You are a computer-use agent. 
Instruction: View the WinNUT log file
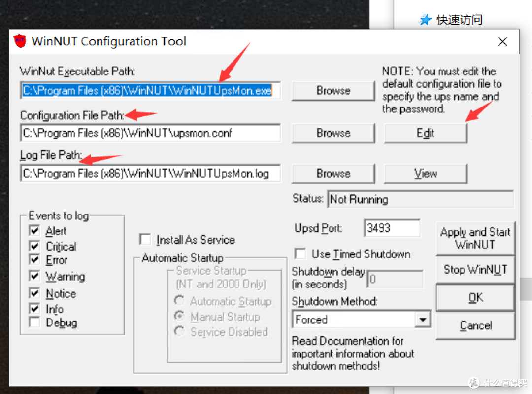[425, 174]
